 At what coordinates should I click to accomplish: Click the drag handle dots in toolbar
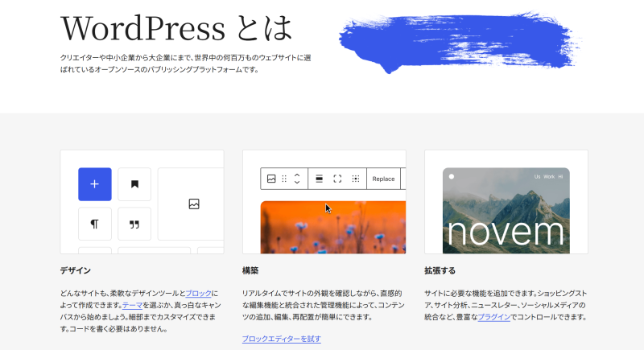click(x=284, y=179)
